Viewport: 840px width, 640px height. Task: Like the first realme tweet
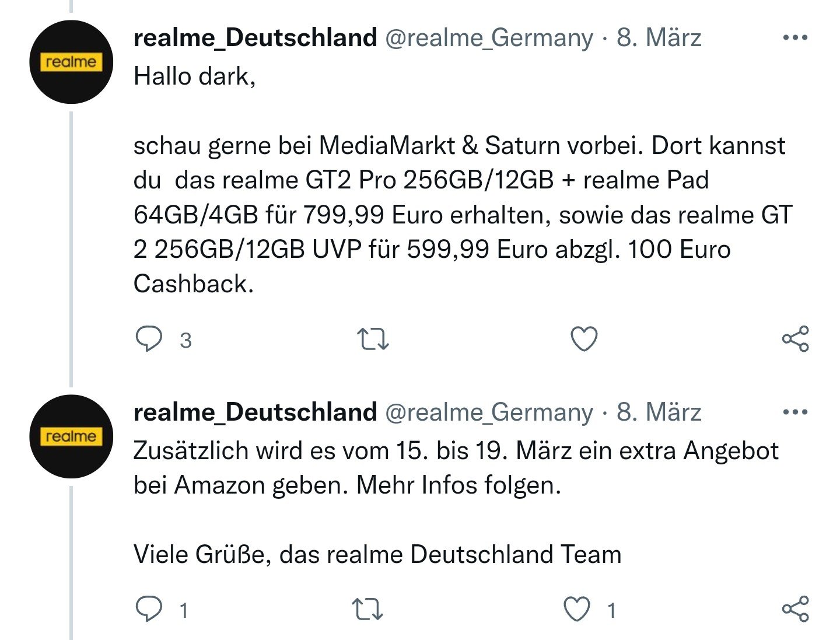click(584, 339)
